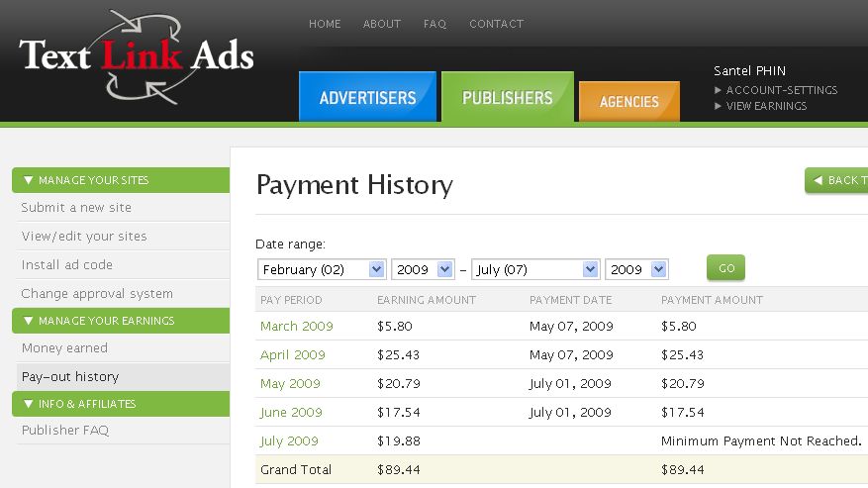Click the $19.88 earning amount
The height and width of the screenshot is (488, 868).
[x=399, y=440]
